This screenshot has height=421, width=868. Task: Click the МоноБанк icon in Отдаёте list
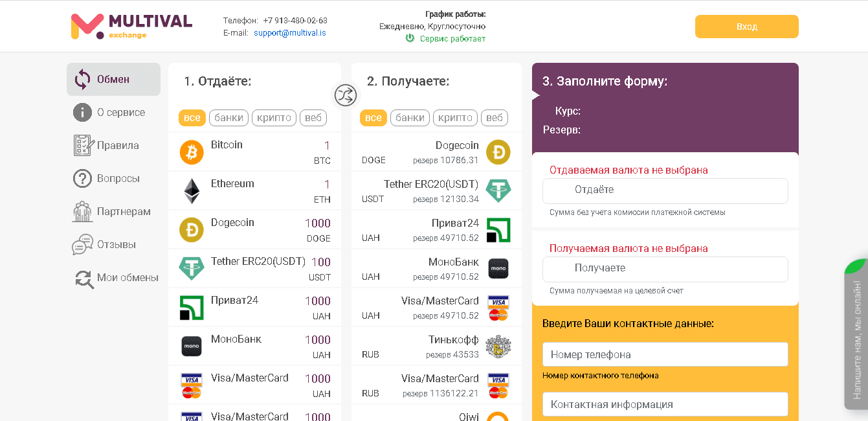click(191, 345)
